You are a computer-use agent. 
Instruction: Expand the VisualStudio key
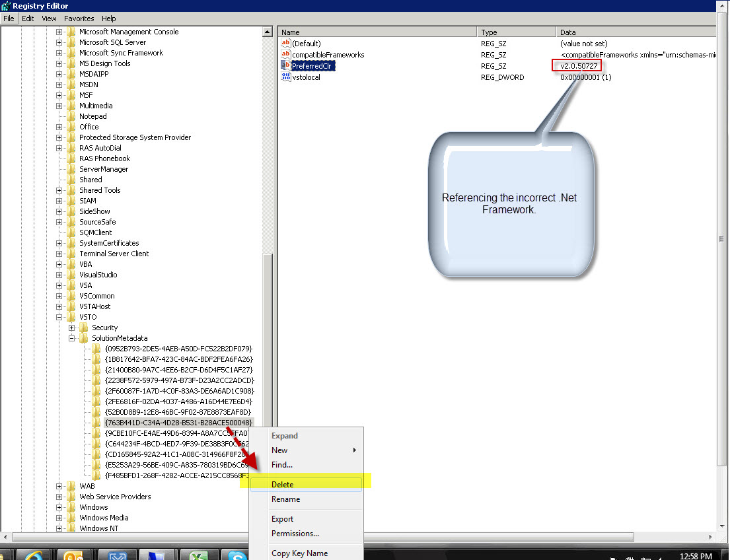tap(59, 275)
